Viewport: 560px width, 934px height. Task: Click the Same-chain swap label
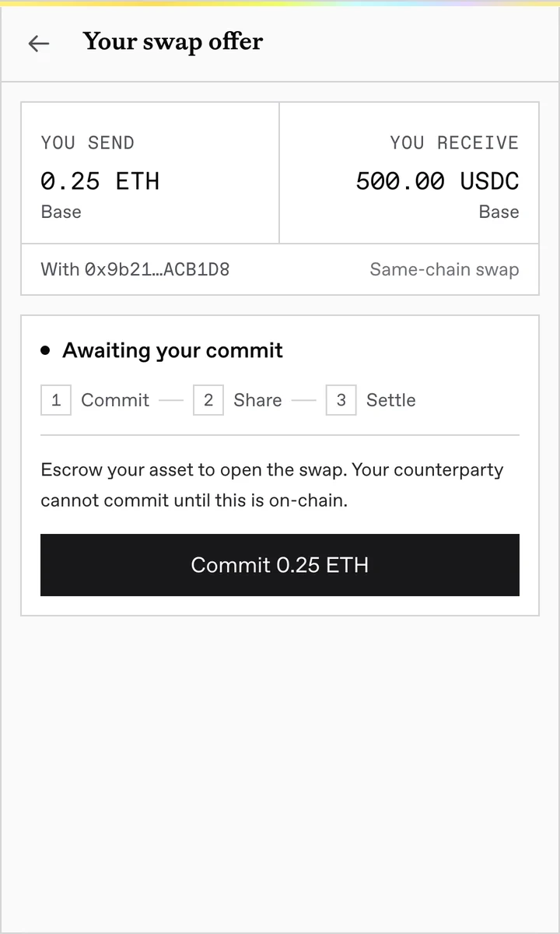tap(444, 269)
